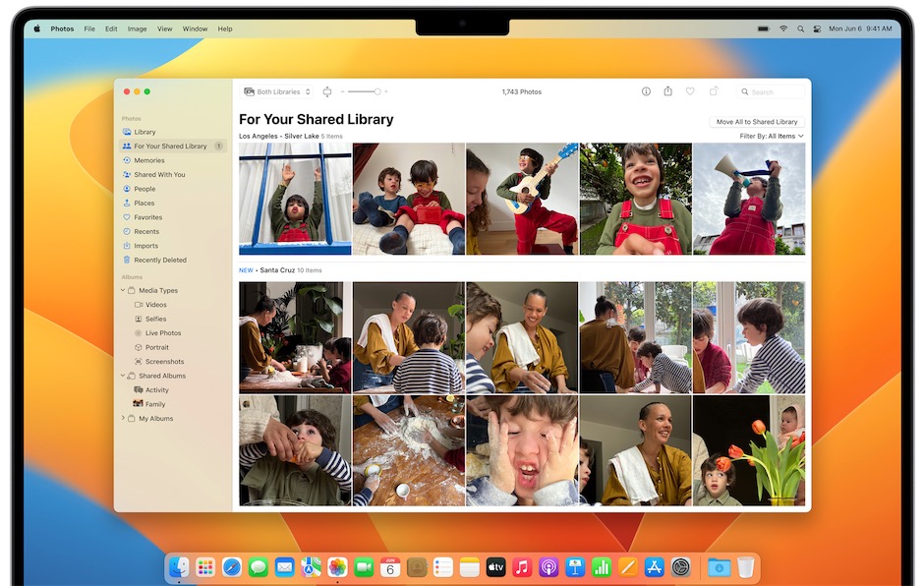
Task: Click the Info button in Photos toolbar
Action: [646, 91]
